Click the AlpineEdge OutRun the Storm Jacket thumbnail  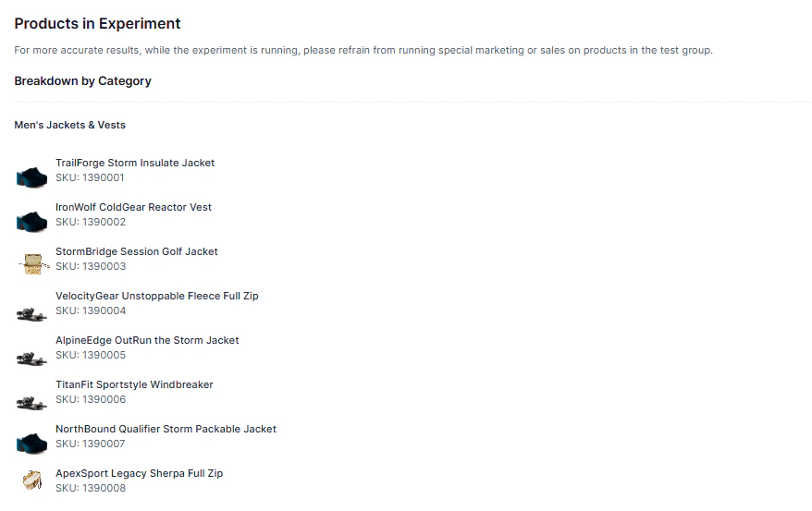click(32, 359)
